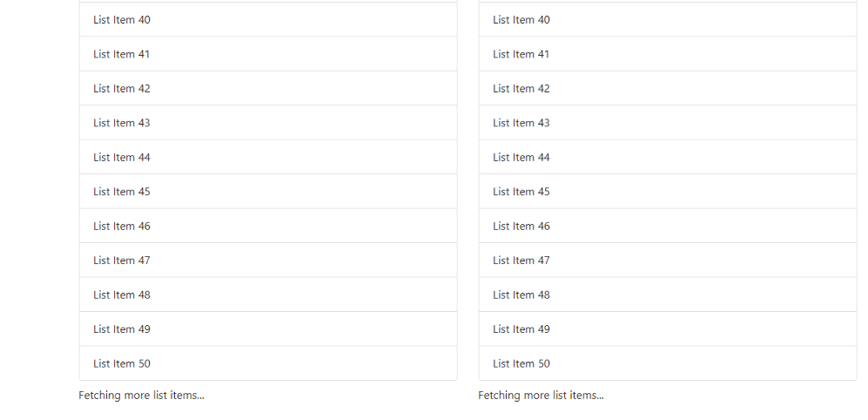Click List Item 46 in the left list

[x=122, y=227]
